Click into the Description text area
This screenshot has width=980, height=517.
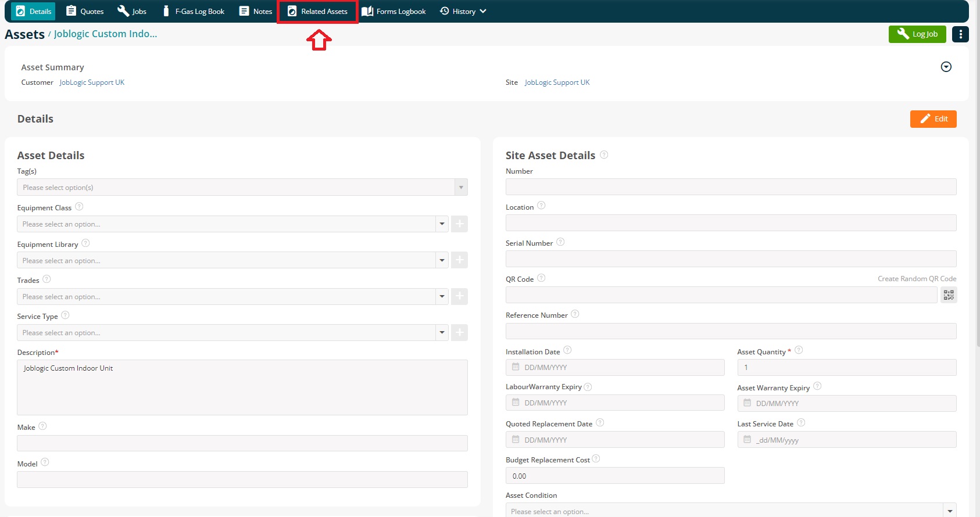(x=242, y=387)
